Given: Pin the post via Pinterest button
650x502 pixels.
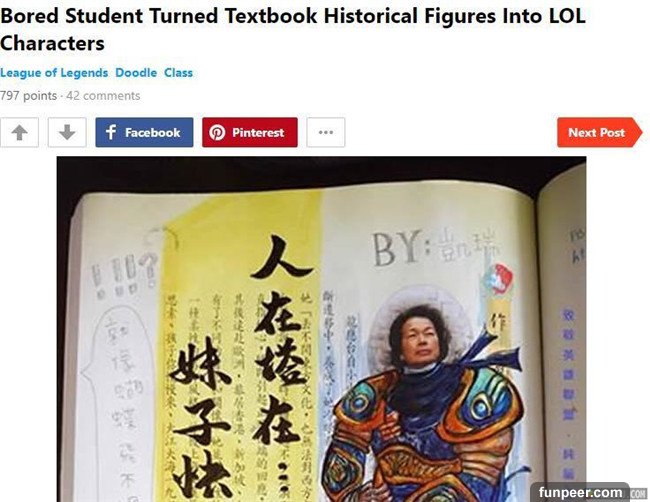Looking at the screenshot, I should (250, 133).
